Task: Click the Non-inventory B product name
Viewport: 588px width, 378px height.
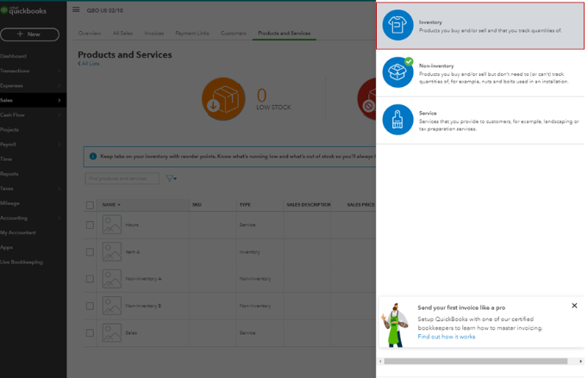Action: pos(143,306)
